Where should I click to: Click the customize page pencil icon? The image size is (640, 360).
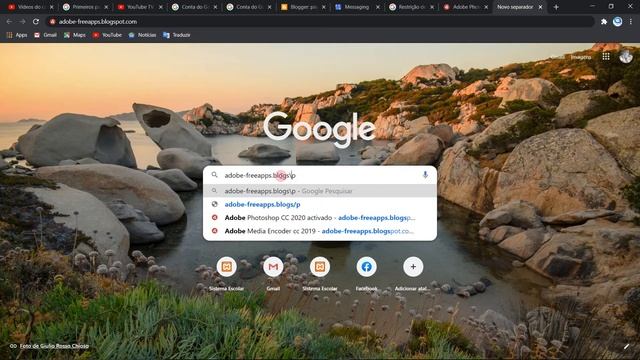(627, 346)
